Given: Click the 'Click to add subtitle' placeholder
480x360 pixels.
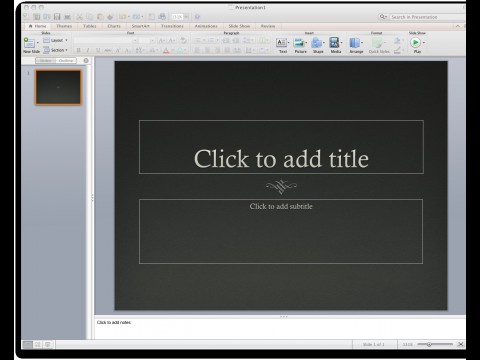Looking at the screenshot, I should click(x=281, y=231).
